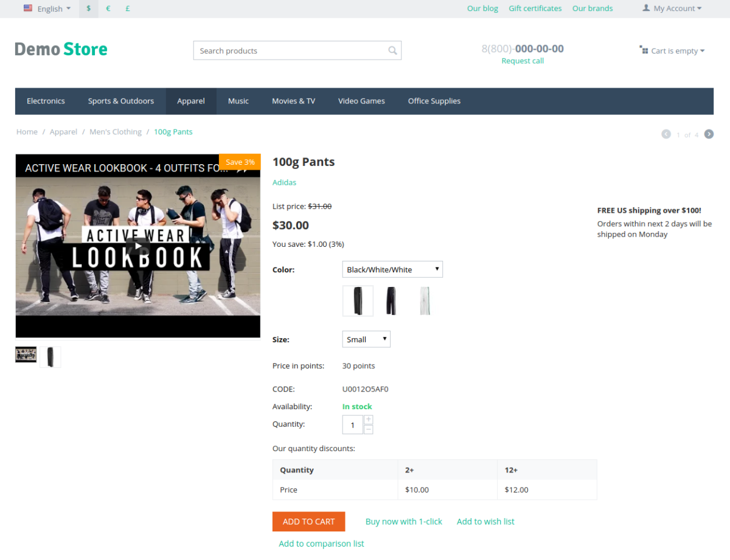Go to Men's Clothing breadcrumb
The image size is (730, 560).
click(x=116, y=132)
